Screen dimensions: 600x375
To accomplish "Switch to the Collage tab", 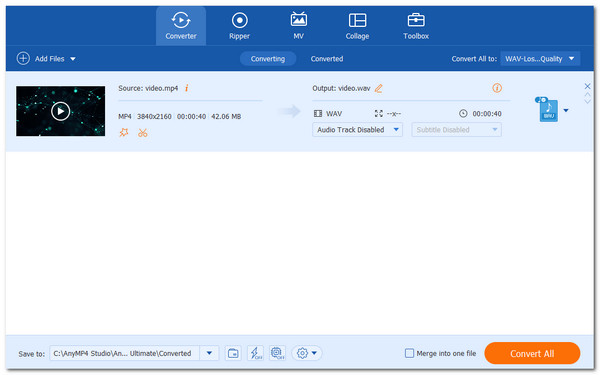I will pyautogui.click(x=357, y=26).
